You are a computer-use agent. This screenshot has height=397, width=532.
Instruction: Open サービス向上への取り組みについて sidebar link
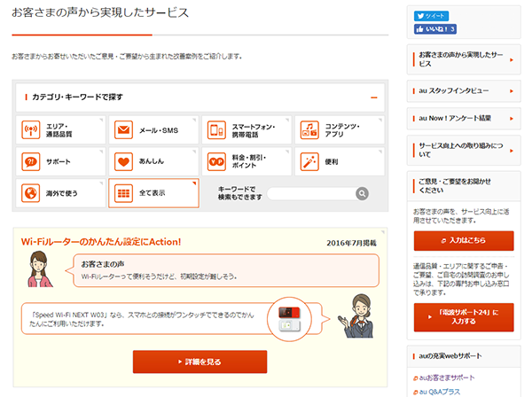[460, 150]
